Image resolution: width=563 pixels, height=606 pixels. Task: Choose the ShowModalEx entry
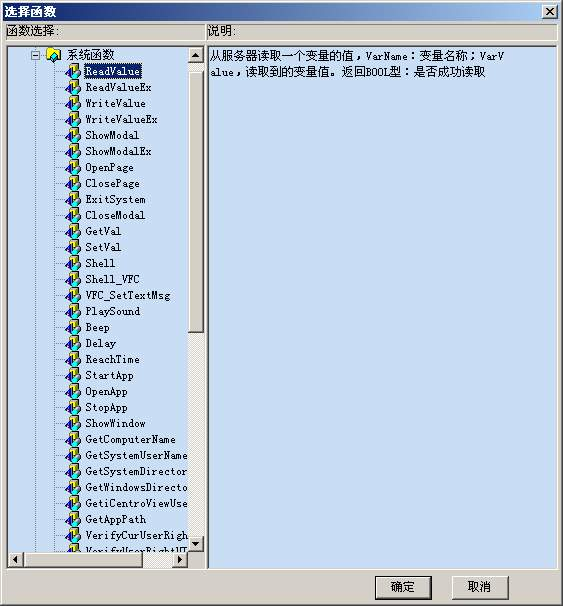tap(118, 152)
